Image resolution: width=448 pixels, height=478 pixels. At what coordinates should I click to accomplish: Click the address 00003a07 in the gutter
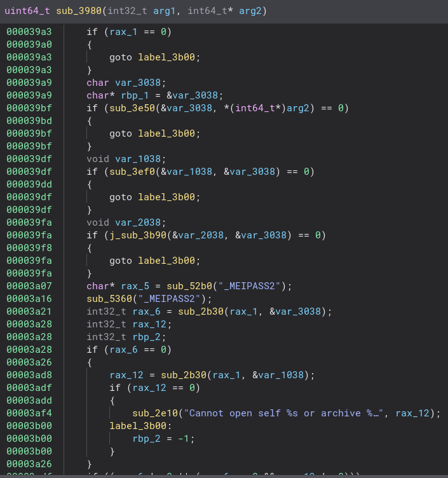(x=29, y=286)
